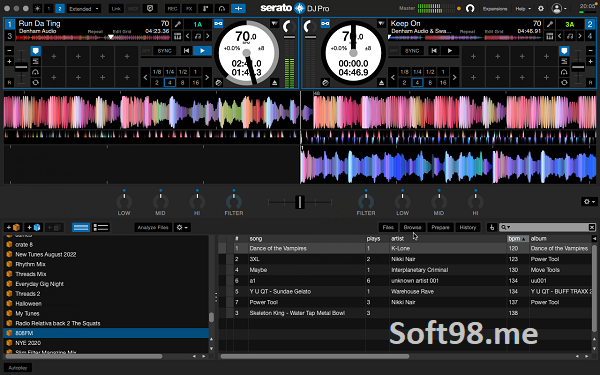
Task: Open the Prepare panel tab
Action: [440, 227]
